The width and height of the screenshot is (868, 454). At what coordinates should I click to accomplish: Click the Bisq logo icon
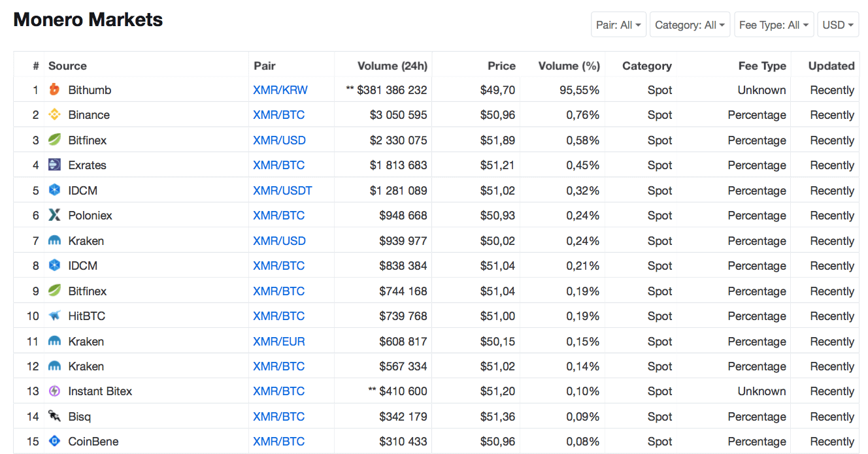[x=55, y=417]
